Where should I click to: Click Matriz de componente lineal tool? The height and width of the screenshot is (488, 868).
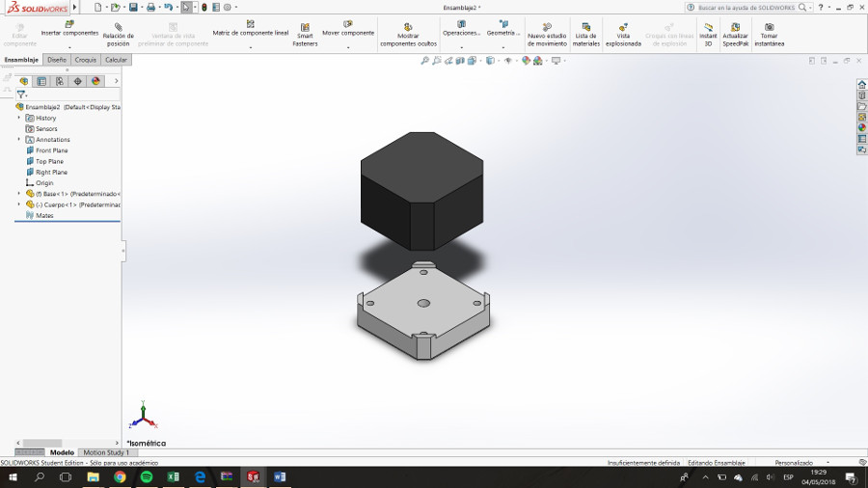point(250,28)
